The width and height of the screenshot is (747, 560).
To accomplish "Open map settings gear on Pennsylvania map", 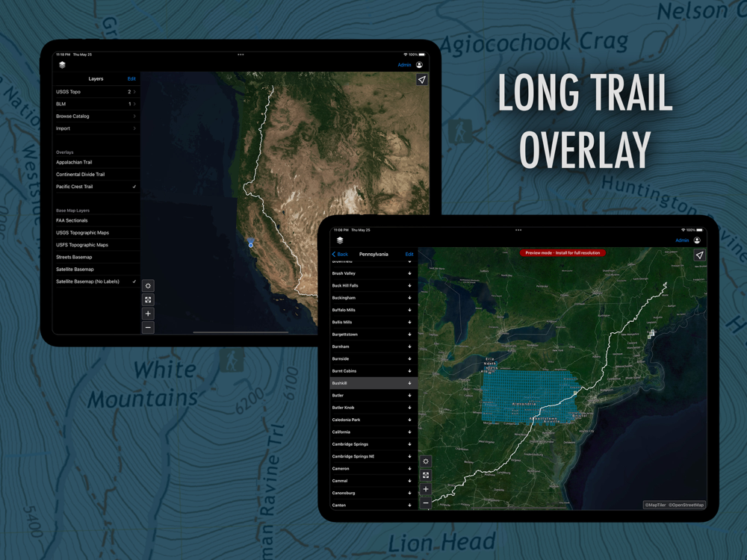I will pos(426,461).
